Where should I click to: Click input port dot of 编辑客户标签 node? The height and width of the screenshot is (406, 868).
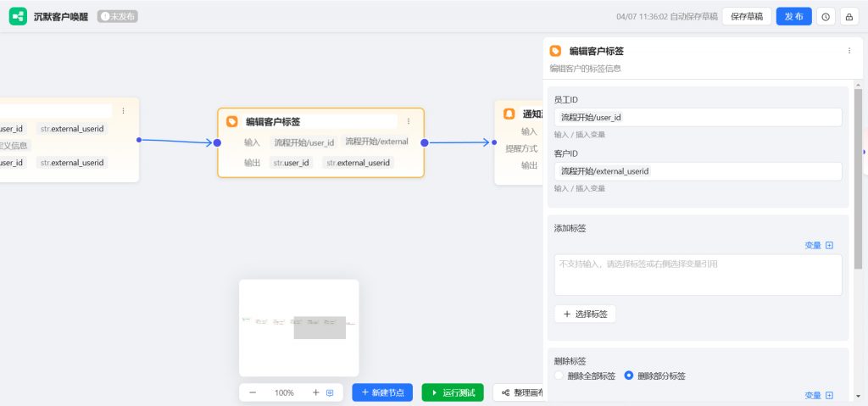pos(217,143)
